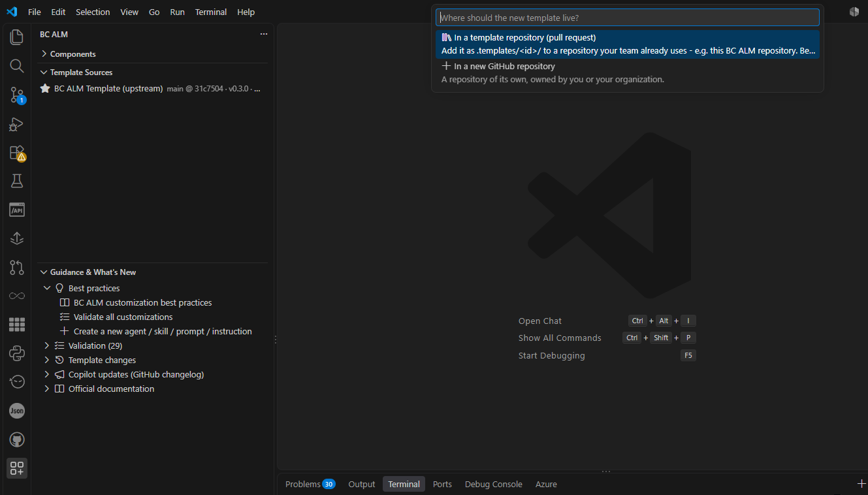This screenshot has width=868, height=495.
Task: Open the Testing flask icon
Action: [17, 181]
